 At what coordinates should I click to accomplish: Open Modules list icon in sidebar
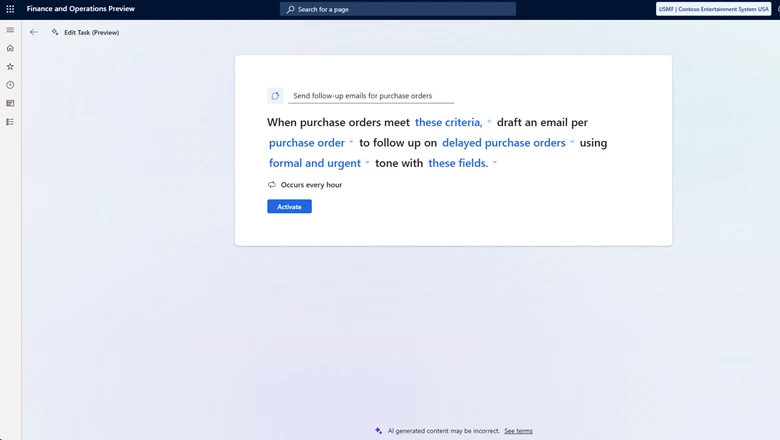(x=10, y=122)
